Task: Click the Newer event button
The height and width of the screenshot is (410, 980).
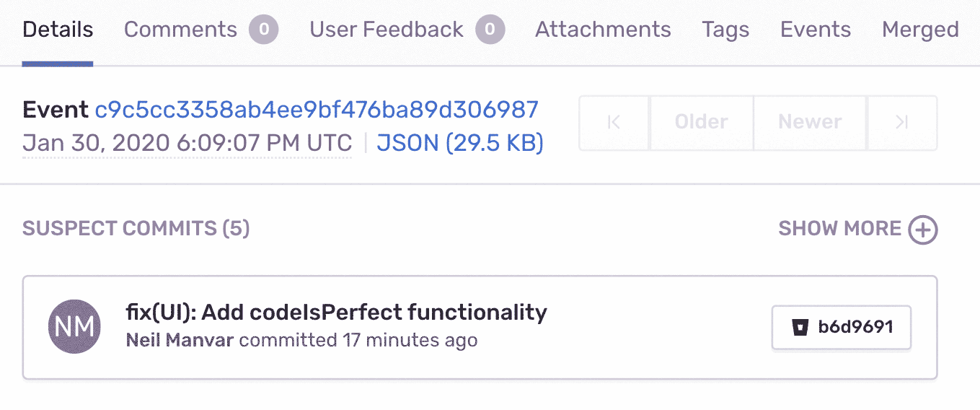Action: coord(810,123)
